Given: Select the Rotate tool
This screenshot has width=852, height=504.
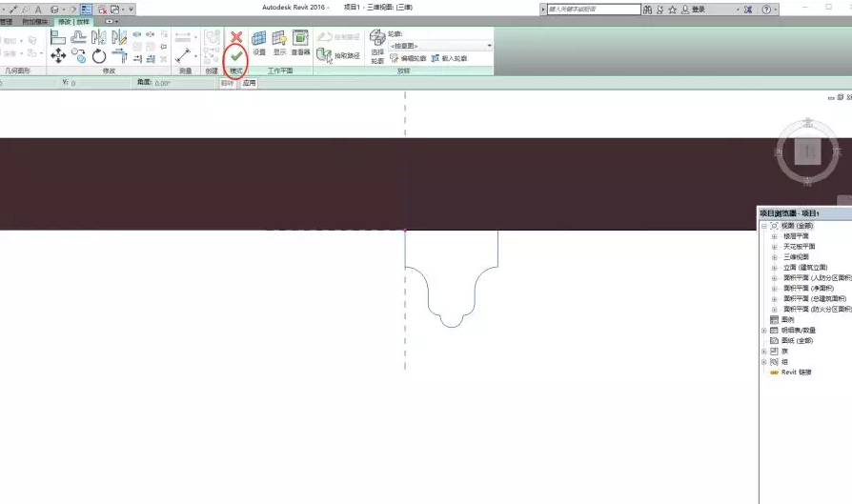Looking at the screenshot, I should click(99, 56).
